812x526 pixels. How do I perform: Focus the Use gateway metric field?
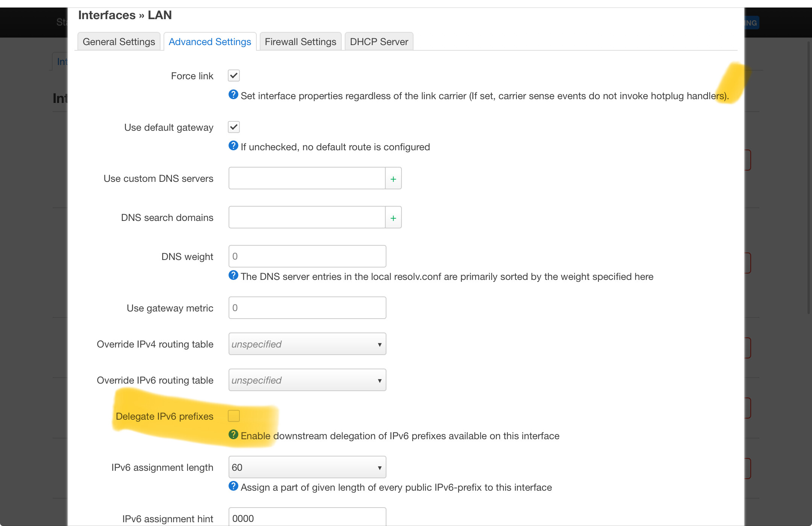tap(307, 308)
